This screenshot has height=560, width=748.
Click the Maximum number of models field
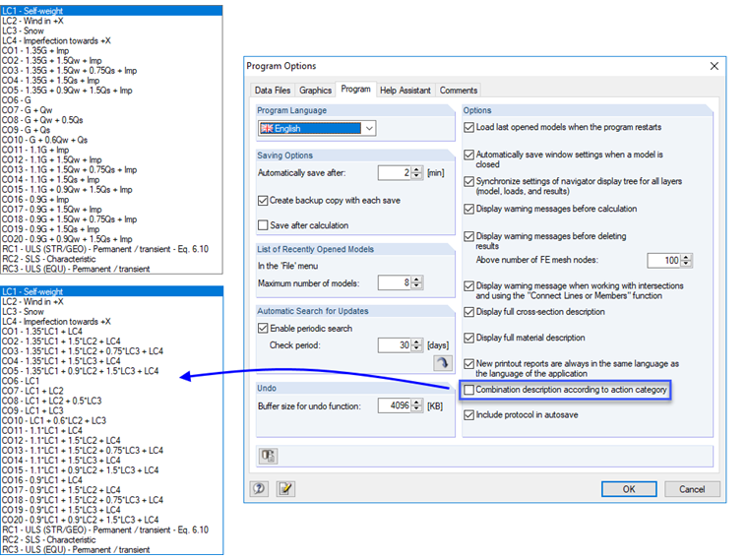click(x=395, y=282)
